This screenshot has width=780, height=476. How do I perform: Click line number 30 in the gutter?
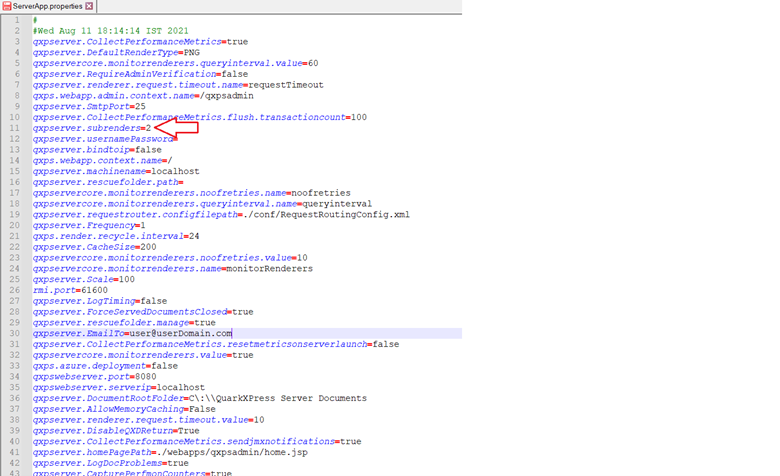pyautogui.click(x=14, y=333)
